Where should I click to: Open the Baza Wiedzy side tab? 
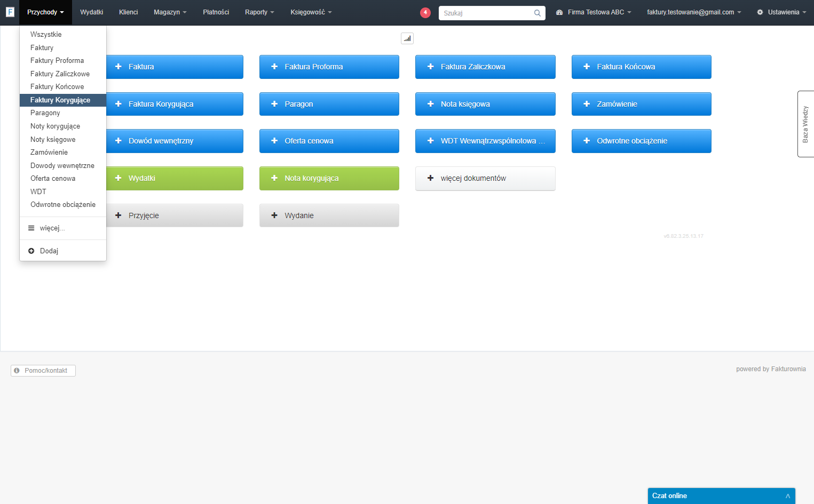(805, 124)
